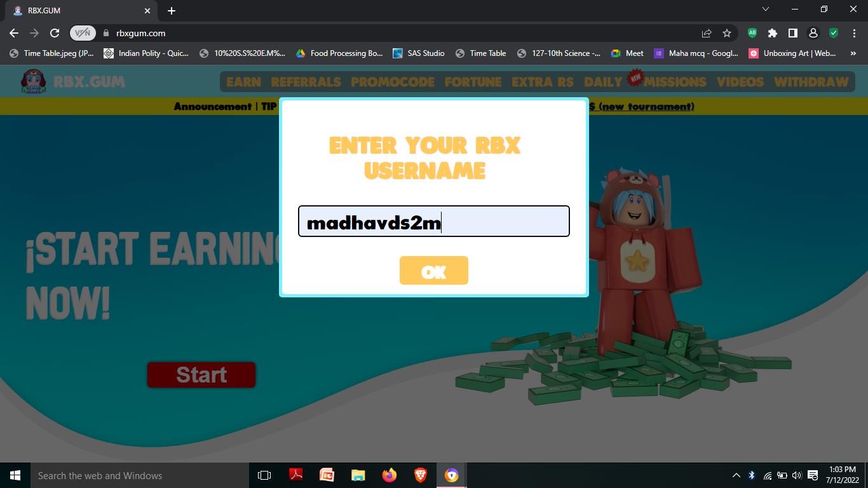
Task: Open the 10%20S.S%20E.M bookmark
Action: tap(242, 53)
